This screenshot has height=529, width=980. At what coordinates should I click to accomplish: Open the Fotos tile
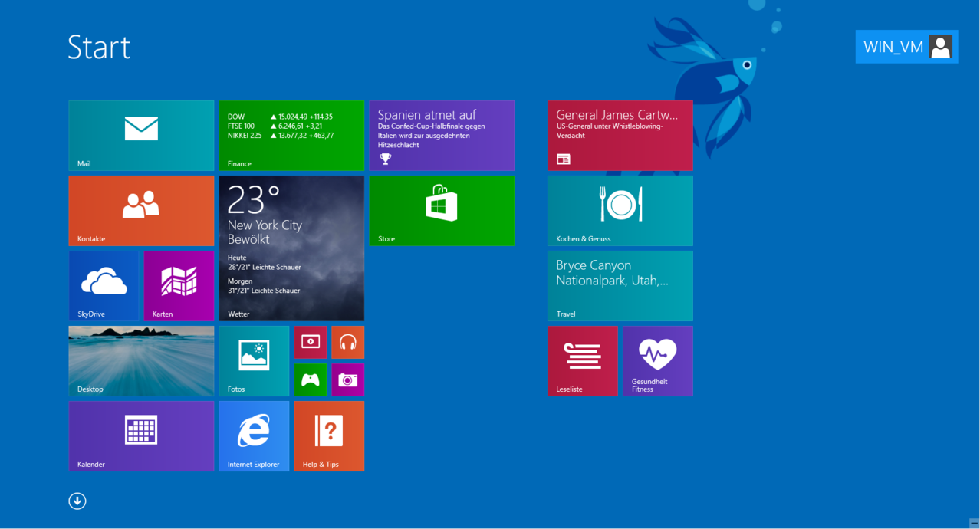pos(254,360)
